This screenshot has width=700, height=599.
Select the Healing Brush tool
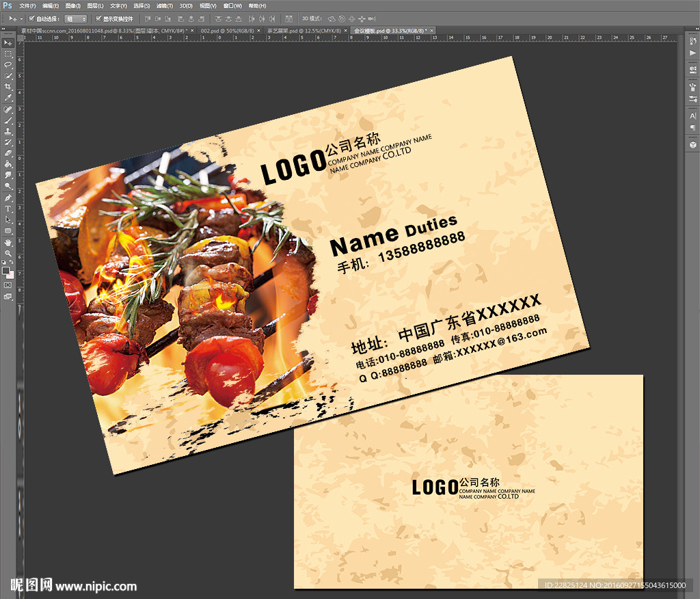[x=8, y=110]
